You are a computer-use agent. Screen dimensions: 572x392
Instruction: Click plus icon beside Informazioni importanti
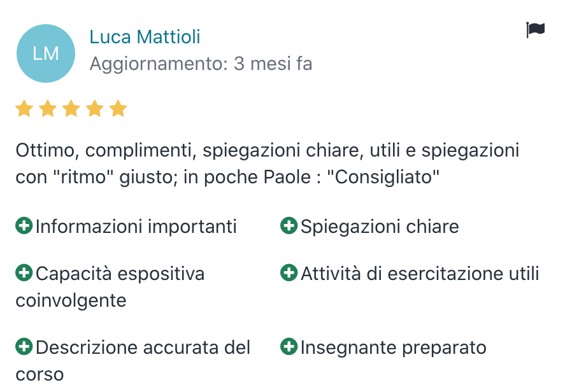point(24,225)
